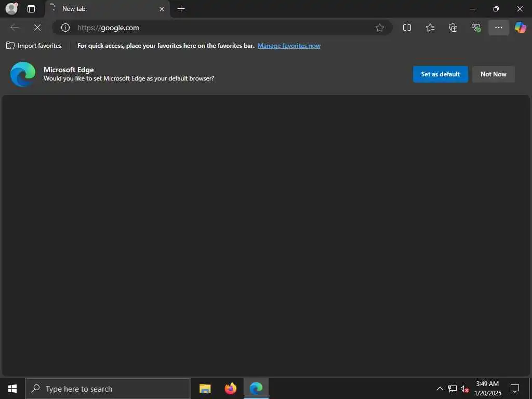Add this page to favorites star
Image resolution: width=532 pixels, height=399 pixels.
pyautogui.click(x=380, y=28)
